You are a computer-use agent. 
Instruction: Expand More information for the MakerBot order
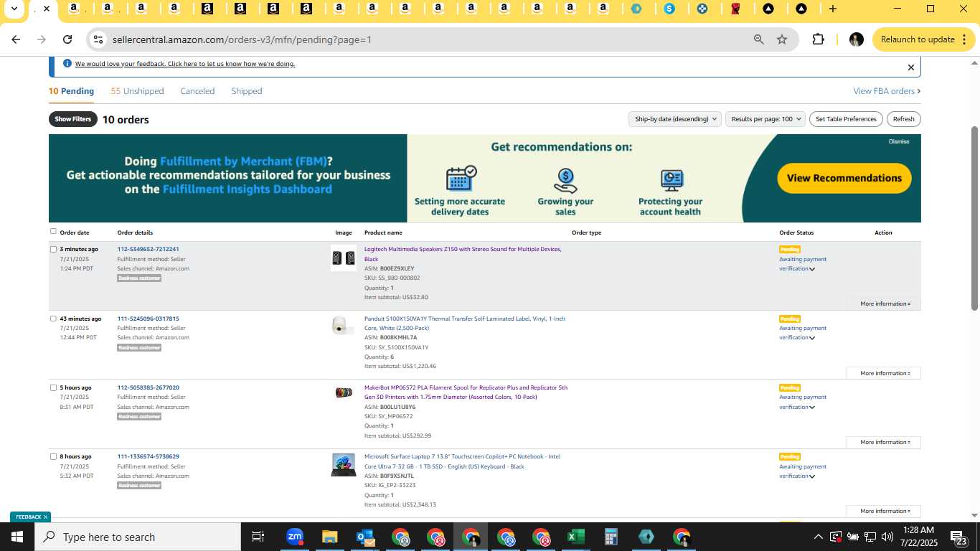click(884, 442)
